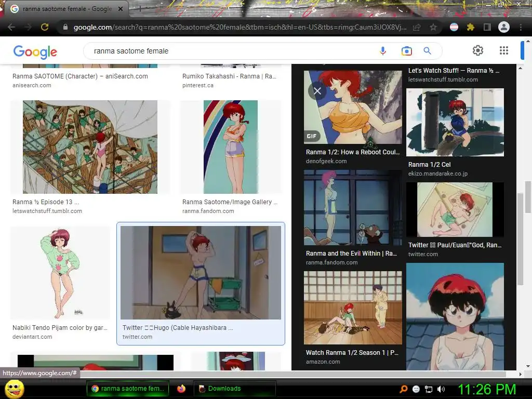
Task: Click the network tray icon
Action: [x=429, y=389]
